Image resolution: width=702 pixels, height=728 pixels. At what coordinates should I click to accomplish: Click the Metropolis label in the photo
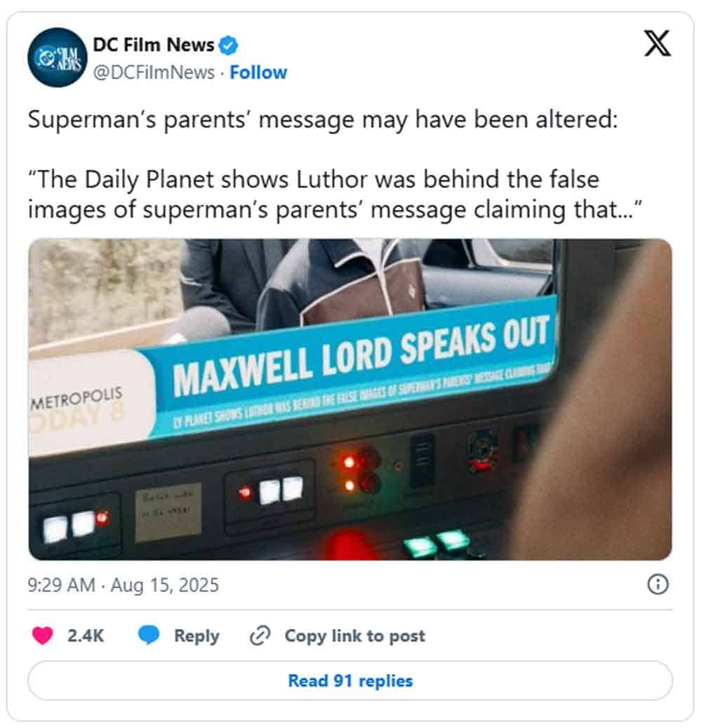coord(77,397)
